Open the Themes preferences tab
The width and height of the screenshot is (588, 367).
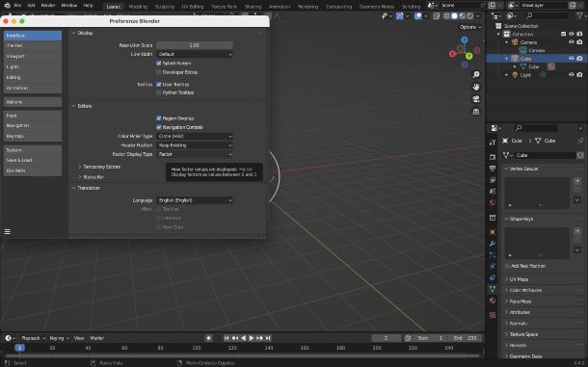coord(33,45)
